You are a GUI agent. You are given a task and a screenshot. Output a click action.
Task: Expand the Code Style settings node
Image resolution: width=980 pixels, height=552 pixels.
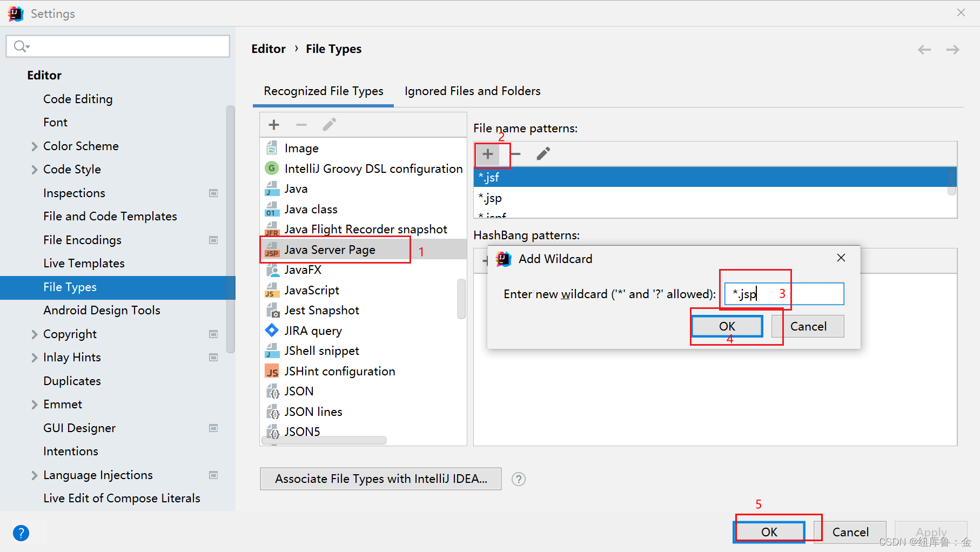pyautogui.click(x=35, y=170)
